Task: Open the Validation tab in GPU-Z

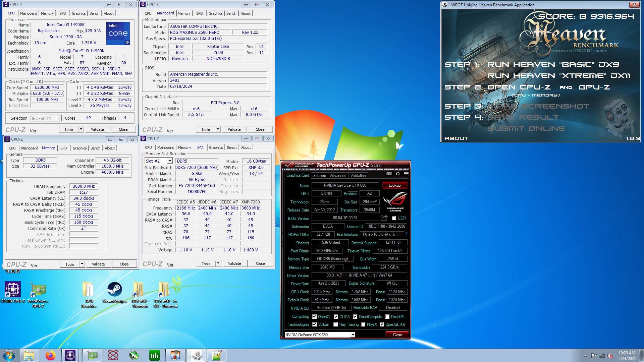Action: click(358, 176)
